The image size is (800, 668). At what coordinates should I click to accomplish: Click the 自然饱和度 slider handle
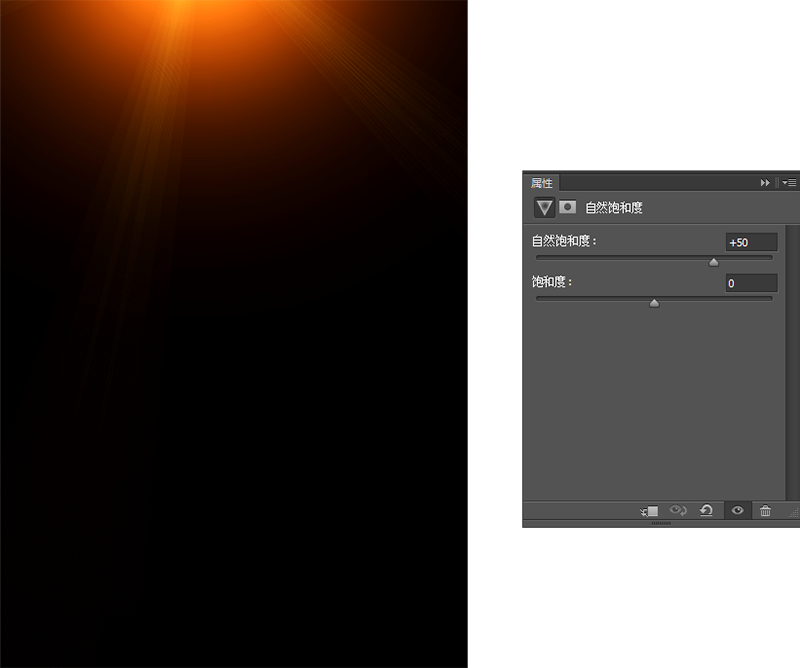point(714,262)
